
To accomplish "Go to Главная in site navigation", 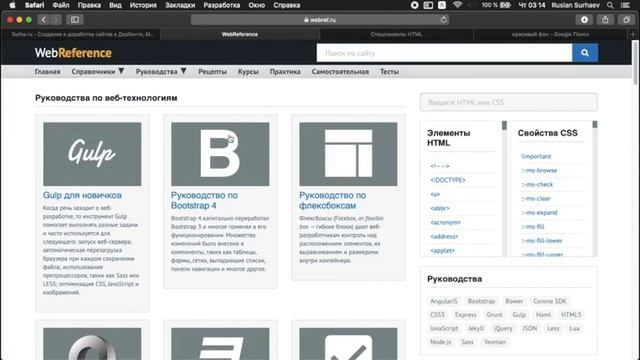I will pos(47,71).
